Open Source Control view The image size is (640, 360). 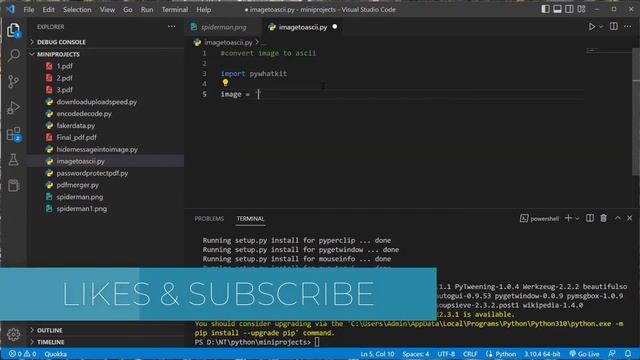13,82
